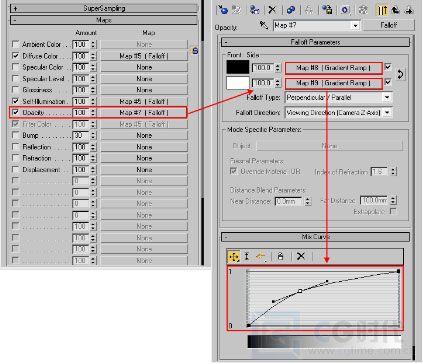
Task: Expand the SuperSampling rollout
Action: coord(104,8)
